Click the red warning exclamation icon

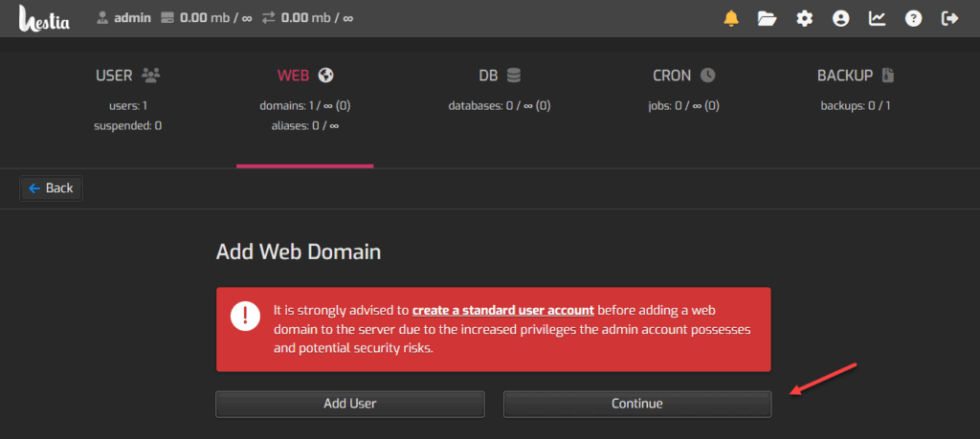pos(245,314)
